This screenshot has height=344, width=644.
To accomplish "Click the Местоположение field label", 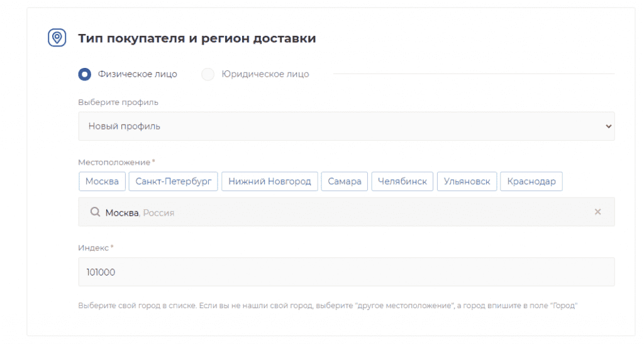I will click(x=116, y=162).
